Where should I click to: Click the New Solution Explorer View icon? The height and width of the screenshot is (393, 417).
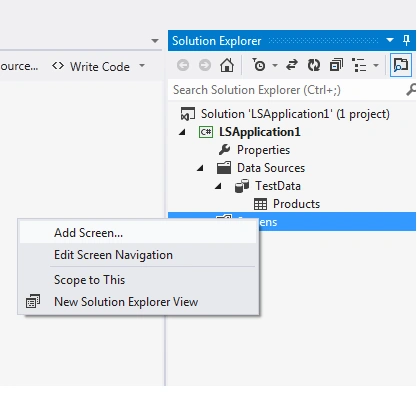(x=33, y=301)
